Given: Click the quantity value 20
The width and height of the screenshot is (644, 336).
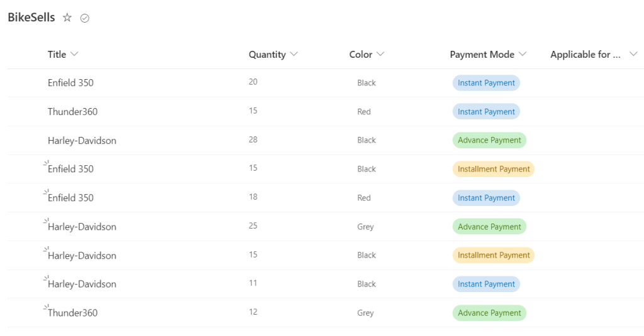Looking at the screenshot, I should coord(253,82).
